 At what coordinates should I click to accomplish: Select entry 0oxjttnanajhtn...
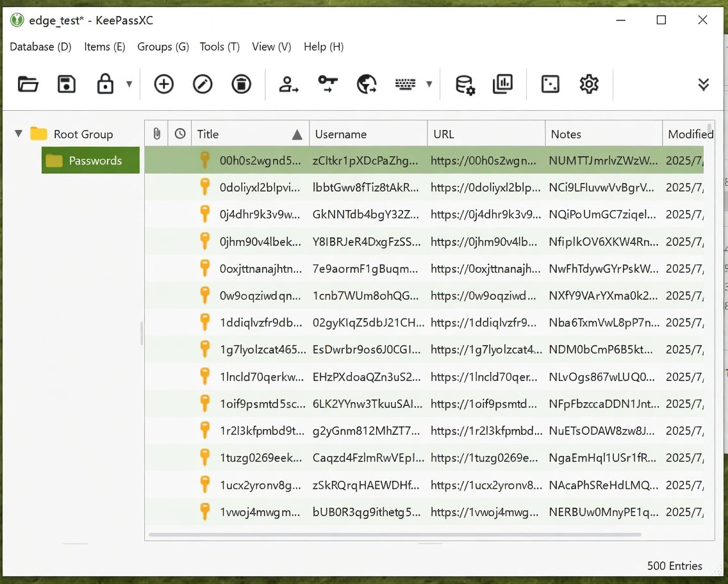pyautogui.click(x=424, y=268)
